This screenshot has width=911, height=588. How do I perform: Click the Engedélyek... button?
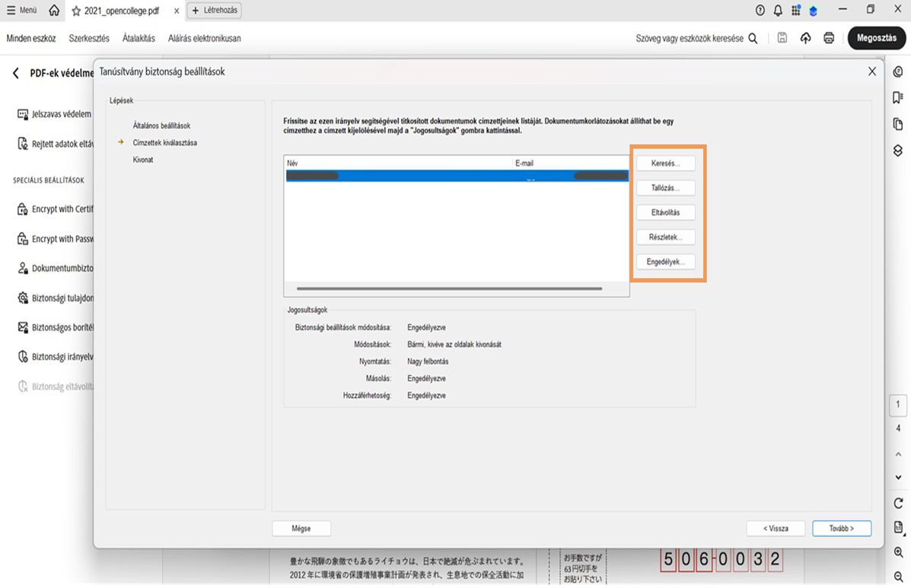click(x=666, y=262)
